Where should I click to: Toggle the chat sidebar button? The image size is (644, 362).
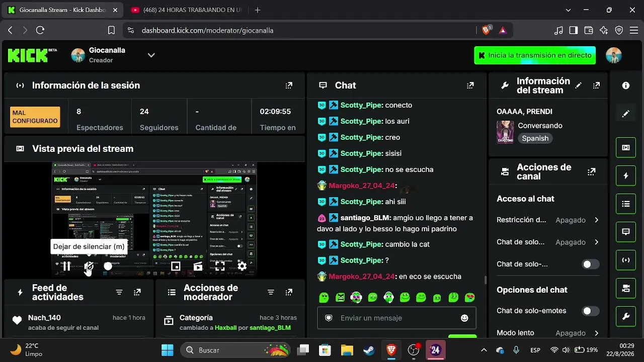(626, 232)
